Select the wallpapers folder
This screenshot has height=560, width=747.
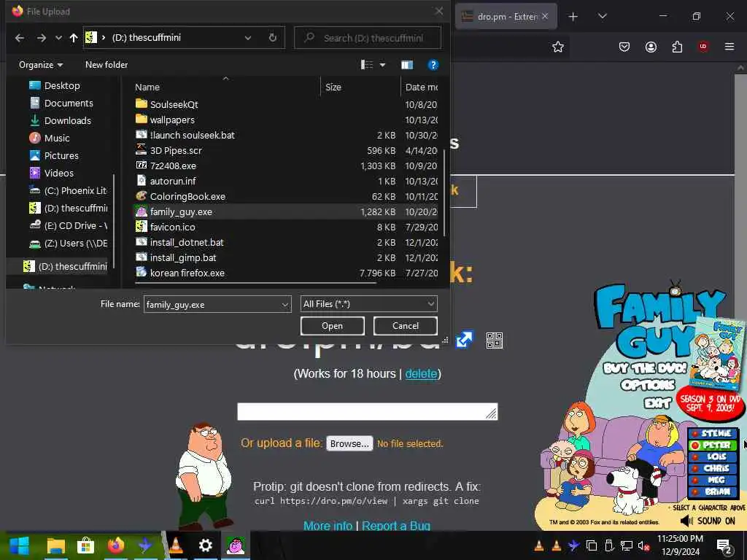click(171, 120)
